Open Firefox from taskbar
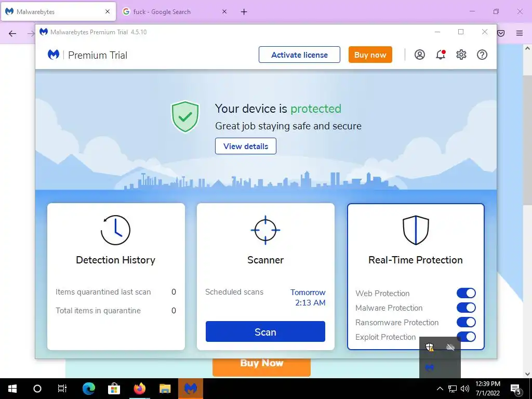The image size is (532, 399). [139, 389]
